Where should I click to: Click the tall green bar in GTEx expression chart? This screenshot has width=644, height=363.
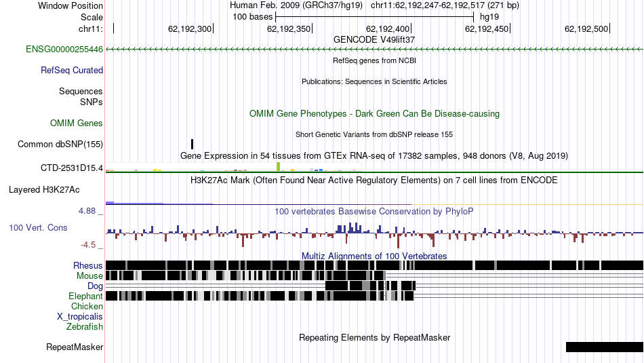(279, 166)
